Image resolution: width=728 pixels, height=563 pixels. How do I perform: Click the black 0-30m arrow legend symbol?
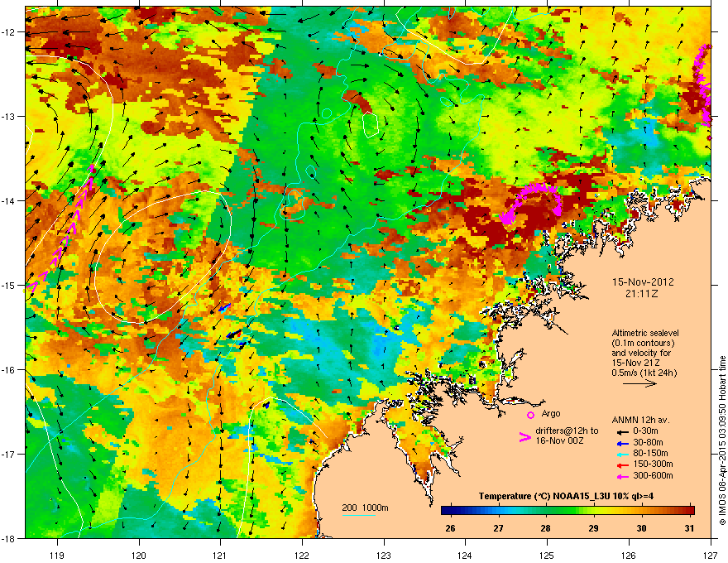click(x=622, y=432)
